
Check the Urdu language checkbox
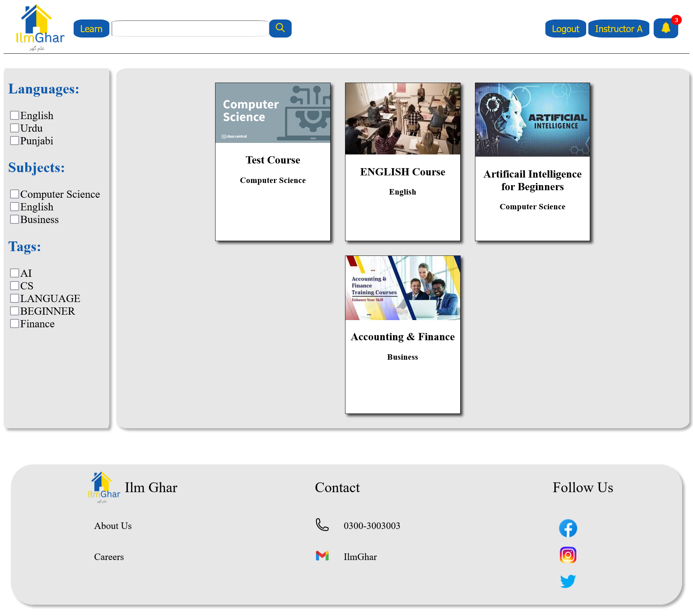pos(14,128)
